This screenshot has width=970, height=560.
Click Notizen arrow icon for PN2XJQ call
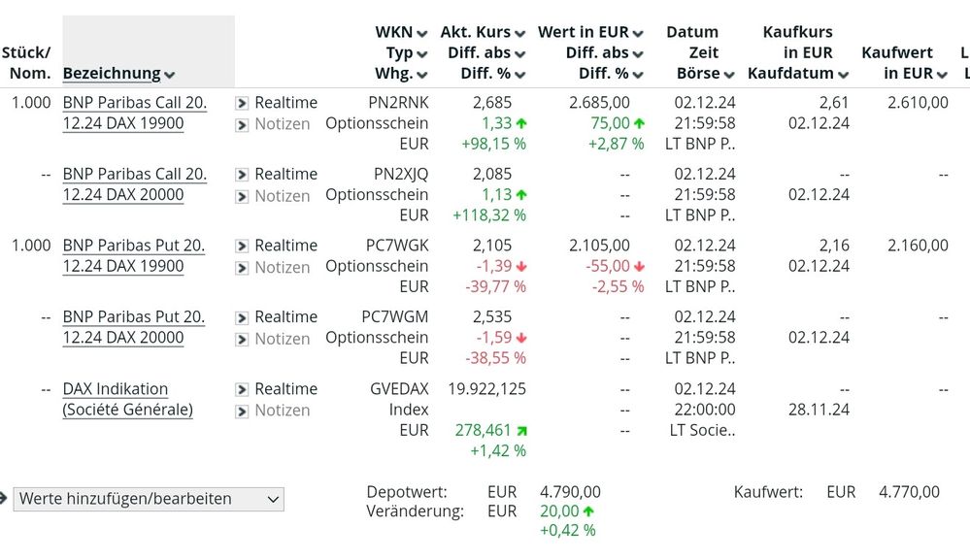(242, 196)
